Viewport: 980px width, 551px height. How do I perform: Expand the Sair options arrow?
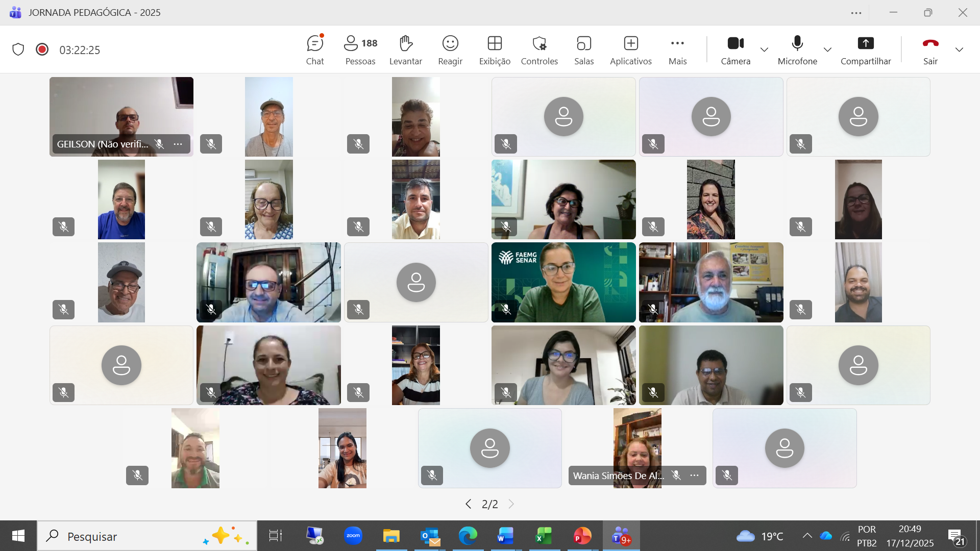959,49
